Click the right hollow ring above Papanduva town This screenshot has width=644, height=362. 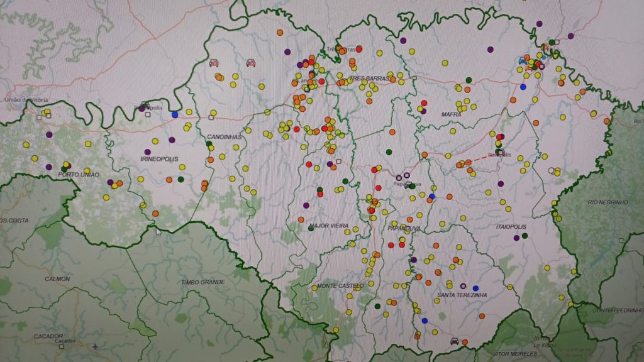[407, 175]
